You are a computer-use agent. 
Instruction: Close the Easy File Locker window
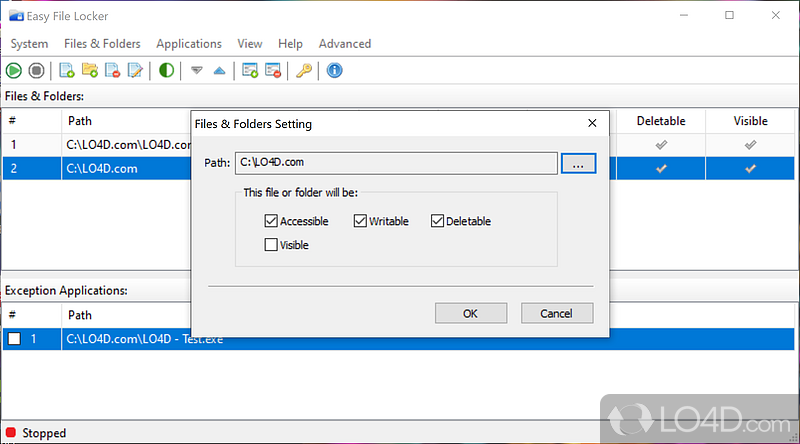776,15
